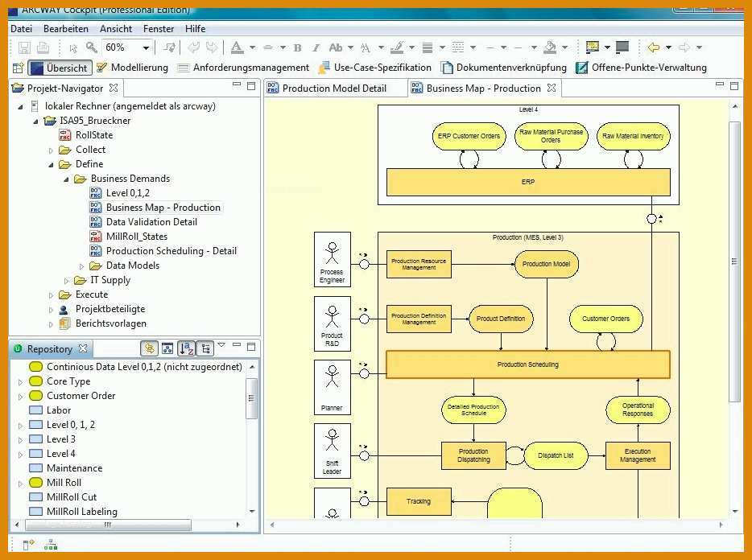Expand the IT Supply folder
Screen dimensions: 752x560
[x=66, y=281]
